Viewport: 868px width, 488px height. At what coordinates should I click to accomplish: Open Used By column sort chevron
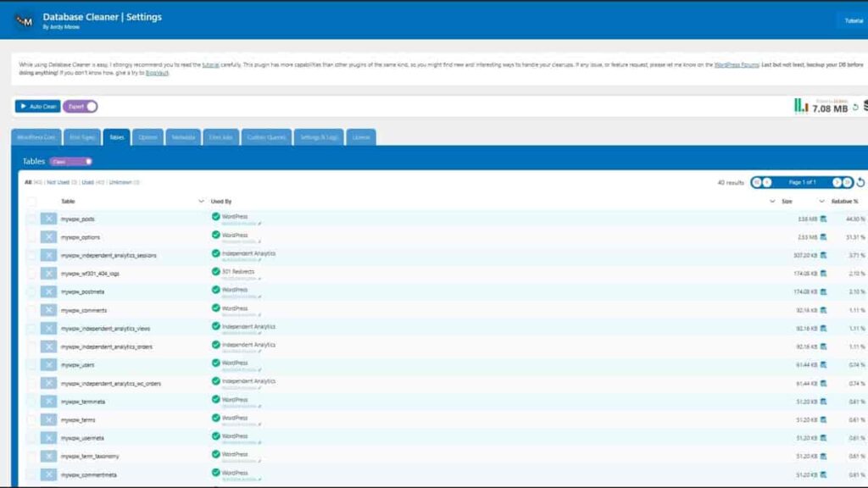point(772,202)
